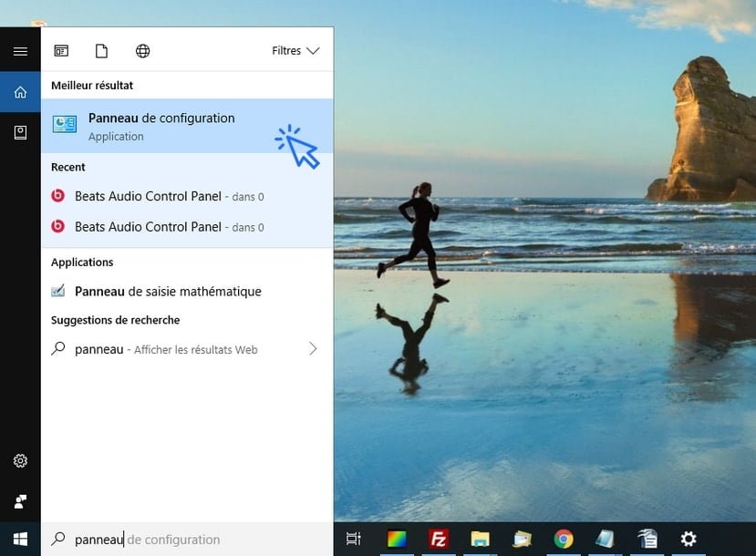
Task: Focus the search box with panneau text
Action: (x=187, y=539)
